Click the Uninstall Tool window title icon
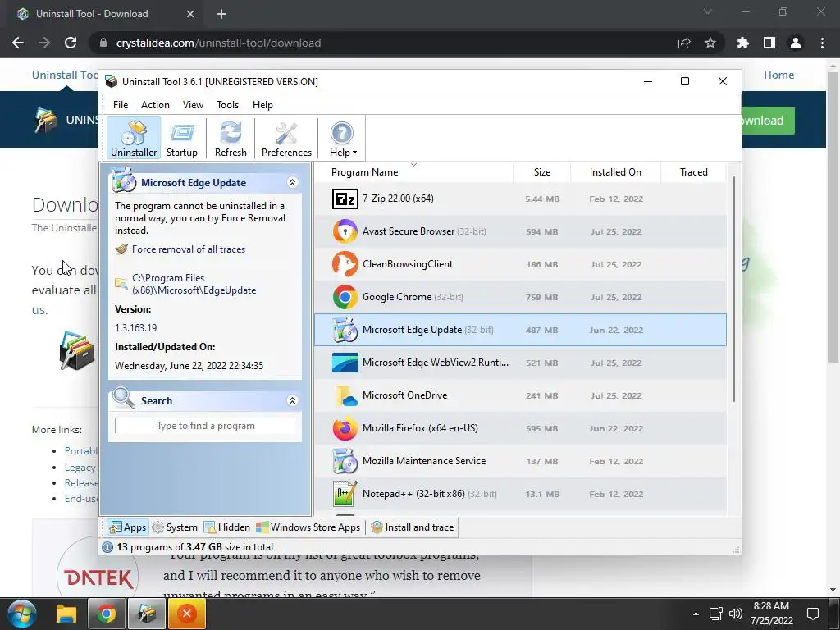Screen dimensions: 840x630 pyautogui.click(x=112, y=81)
